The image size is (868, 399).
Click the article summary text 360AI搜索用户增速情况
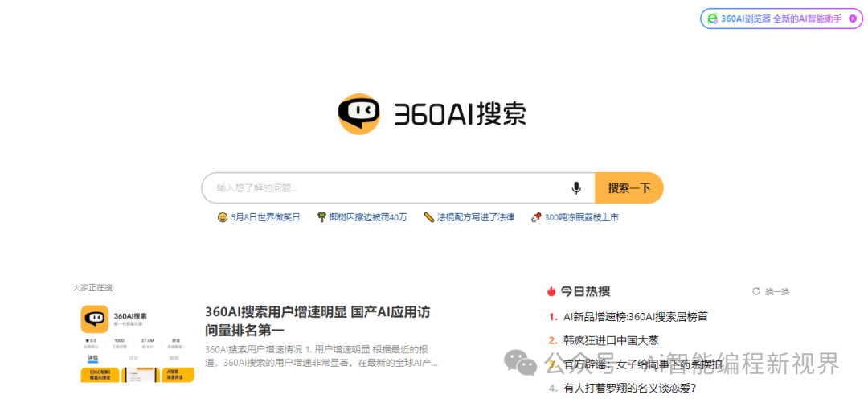[x=321, y=356]
